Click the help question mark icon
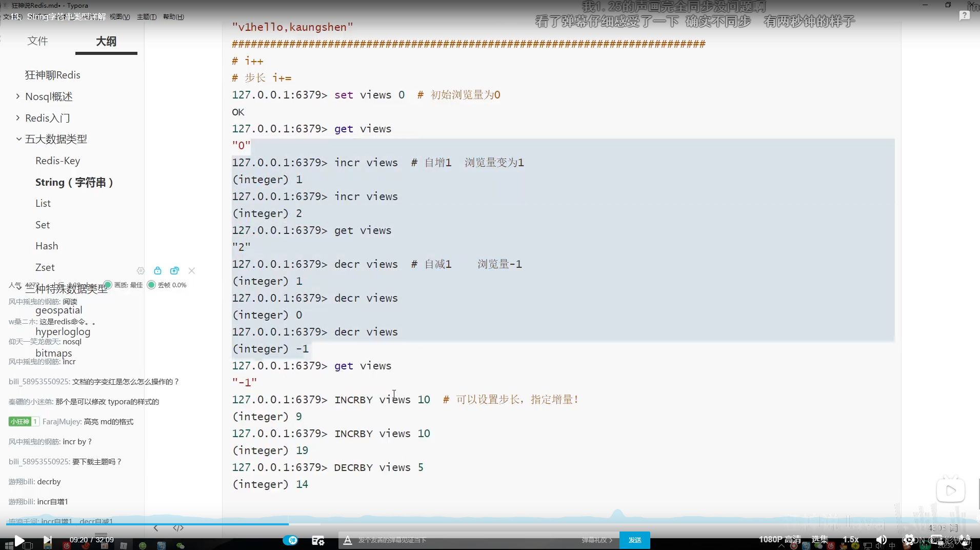Viewport: 980px width, 550px height. point(964,16)
